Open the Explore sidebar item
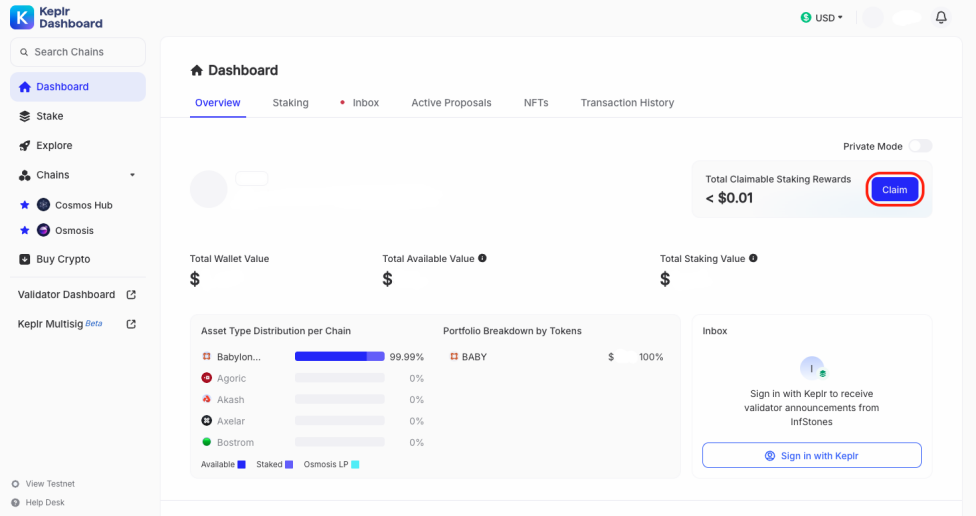 click(78, 146)
